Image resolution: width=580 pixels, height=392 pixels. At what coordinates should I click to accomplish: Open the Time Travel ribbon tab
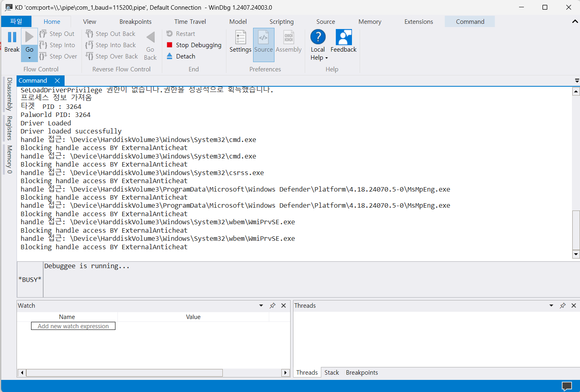click(x=190, y=22)
